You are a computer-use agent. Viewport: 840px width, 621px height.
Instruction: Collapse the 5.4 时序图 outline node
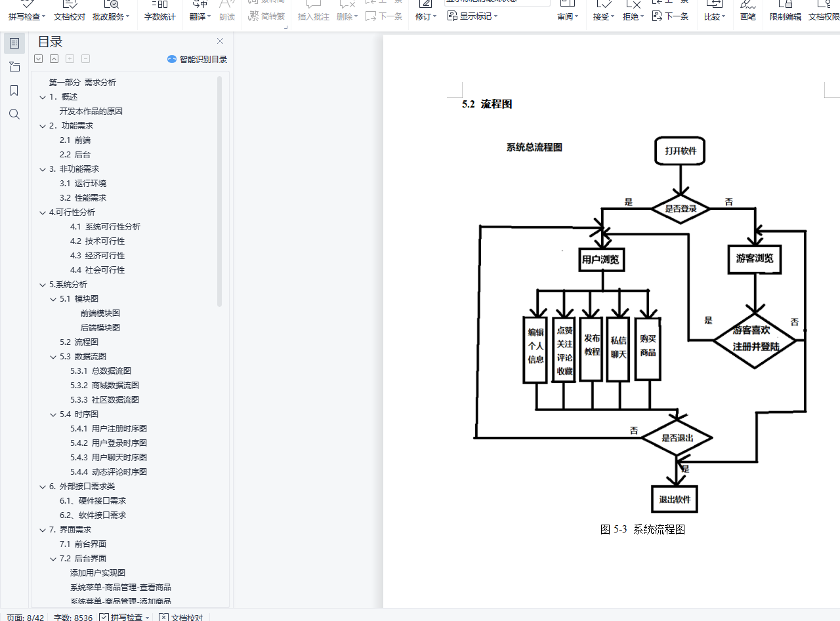pos(53,414)
